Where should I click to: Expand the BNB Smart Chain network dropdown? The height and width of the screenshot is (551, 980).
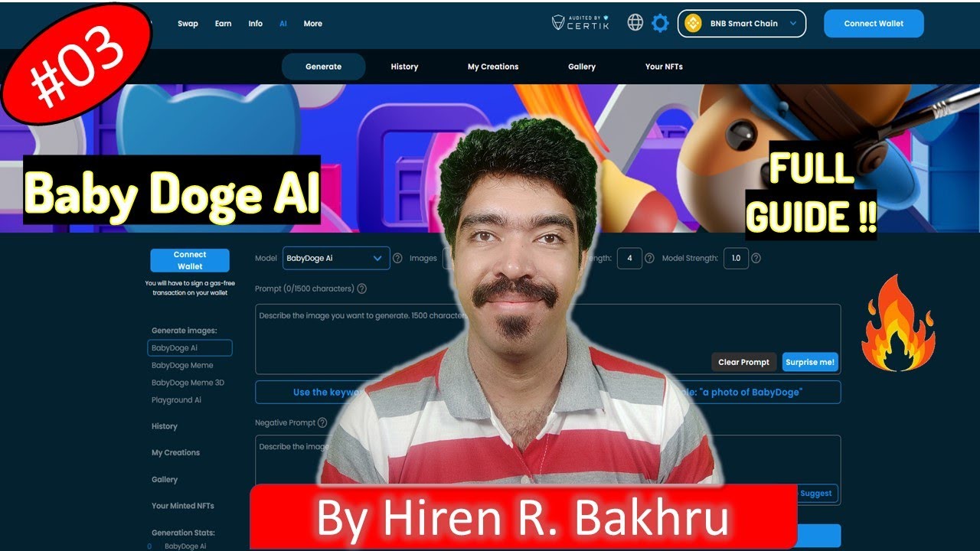pos(741,24)
